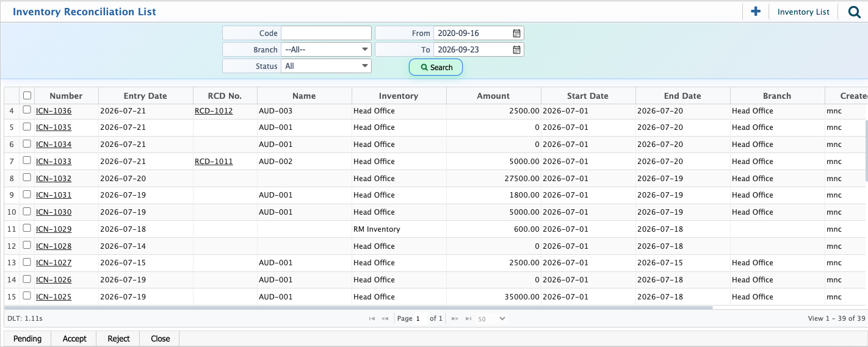
Task: Open record ICN-1035
Action: point(54,127)
